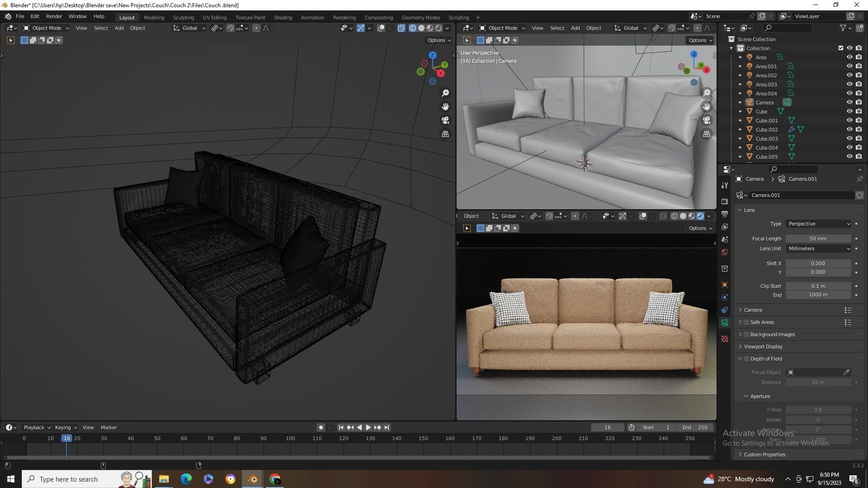Viewport: 868px width, 488px height.
Task: Open Object Mode dropdown in left viewport
Action: 46,28
